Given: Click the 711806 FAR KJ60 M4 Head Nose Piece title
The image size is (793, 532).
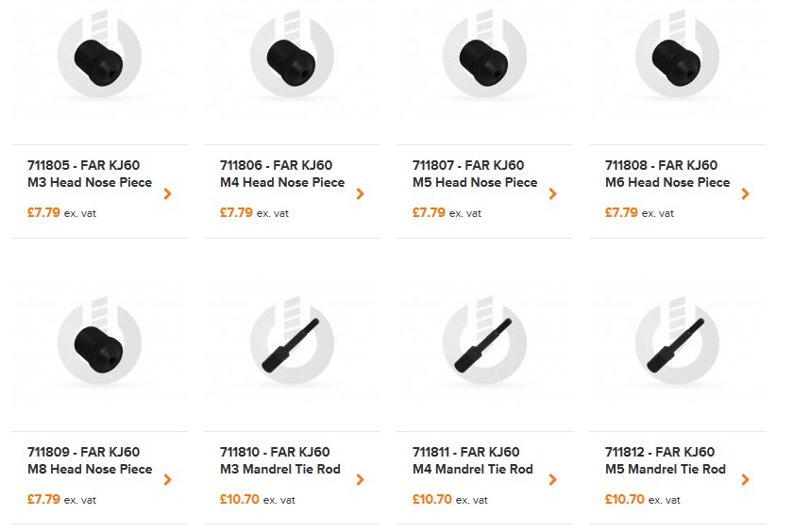Looking at the screenshot, I should 282,174.
